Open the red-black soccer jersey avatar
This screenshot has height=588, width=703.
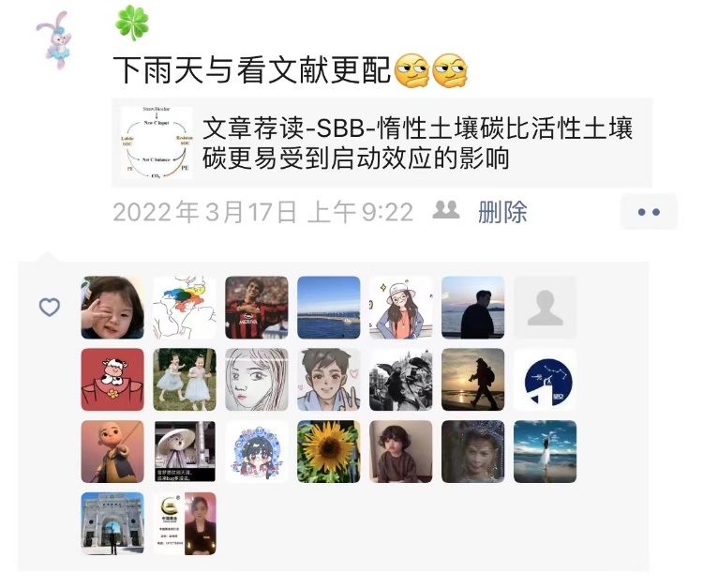[x=257, y=308]
